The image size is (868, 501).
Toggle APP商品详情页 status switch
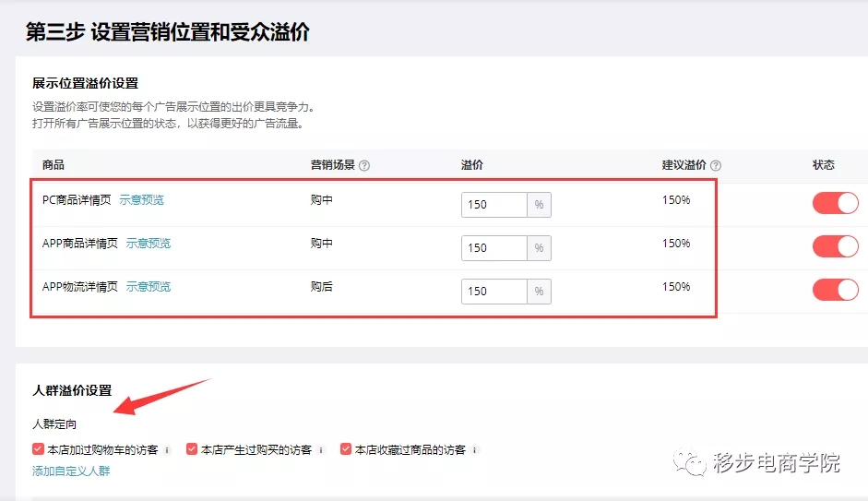click(x=836, y=246)
